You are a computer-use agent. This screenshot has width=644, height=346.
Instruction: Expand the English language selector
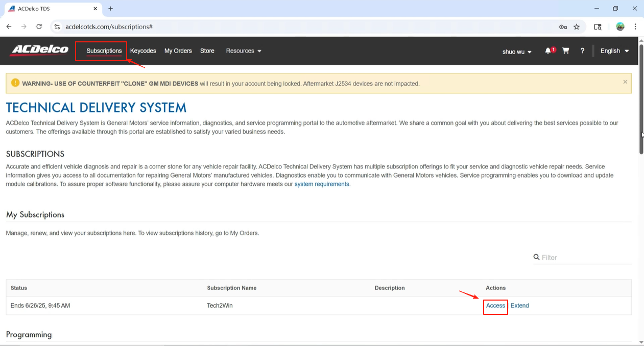click(614, 51)
